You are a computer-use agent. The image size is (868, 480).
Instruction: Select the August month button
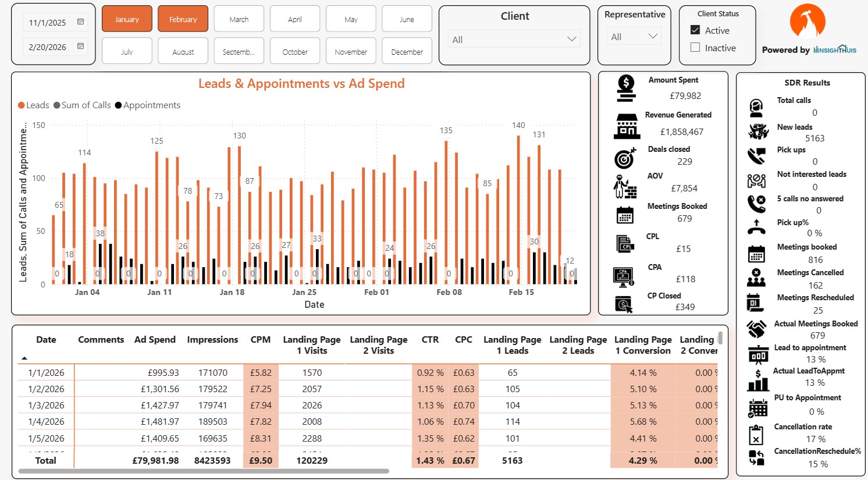[x=183, y=51]
